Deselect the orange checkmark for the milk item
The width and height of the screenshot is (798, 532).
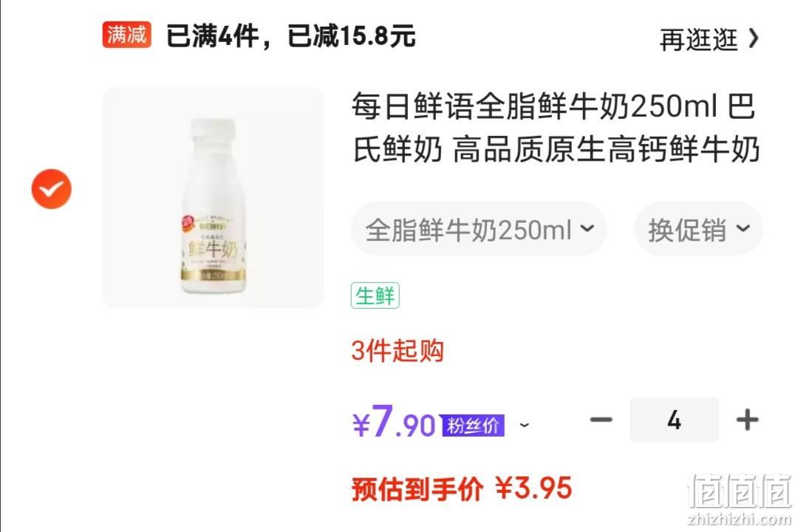pyautogui.click(x=52, y=189)
